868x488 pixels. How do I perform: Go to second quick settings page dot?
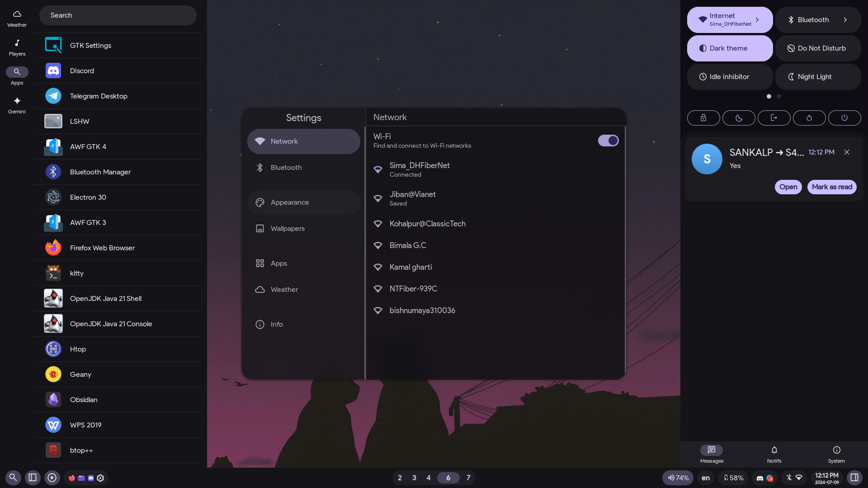(778, 96)
